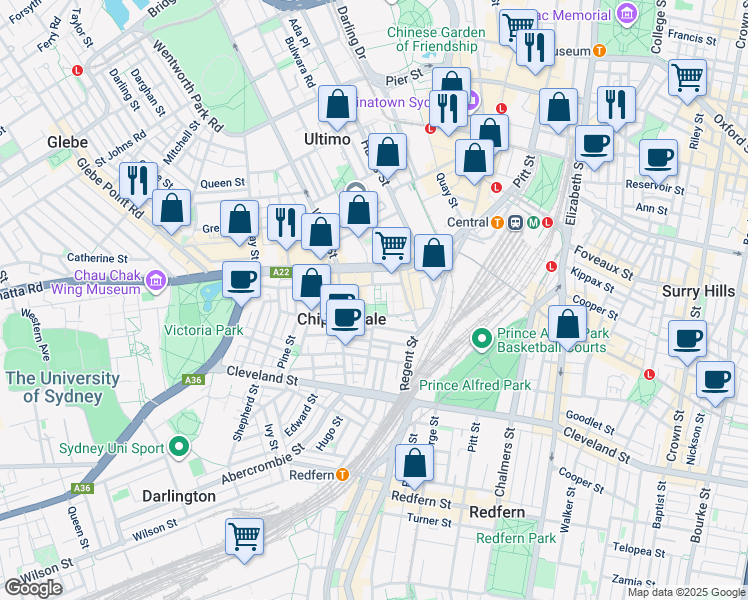Open the Anzac Memorial museum icon

coord(626,15)
